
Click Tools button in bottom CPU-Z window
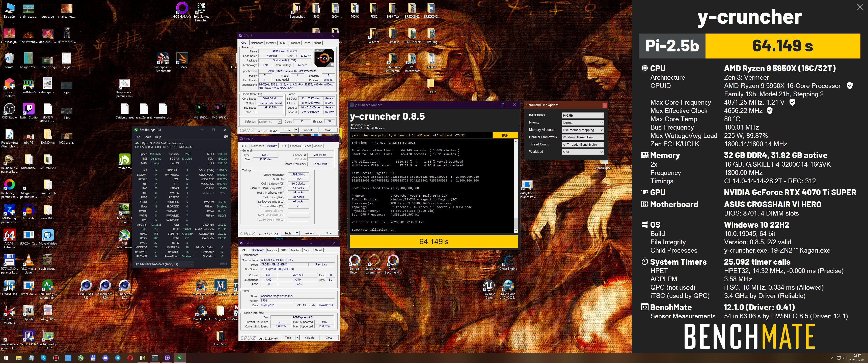(x=288, y=337)
